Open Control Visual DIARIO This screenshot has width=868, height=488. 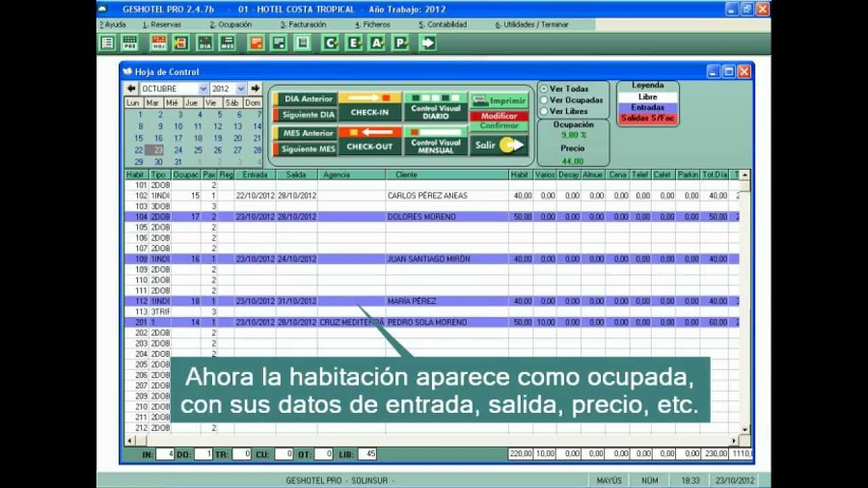point(436,107)
